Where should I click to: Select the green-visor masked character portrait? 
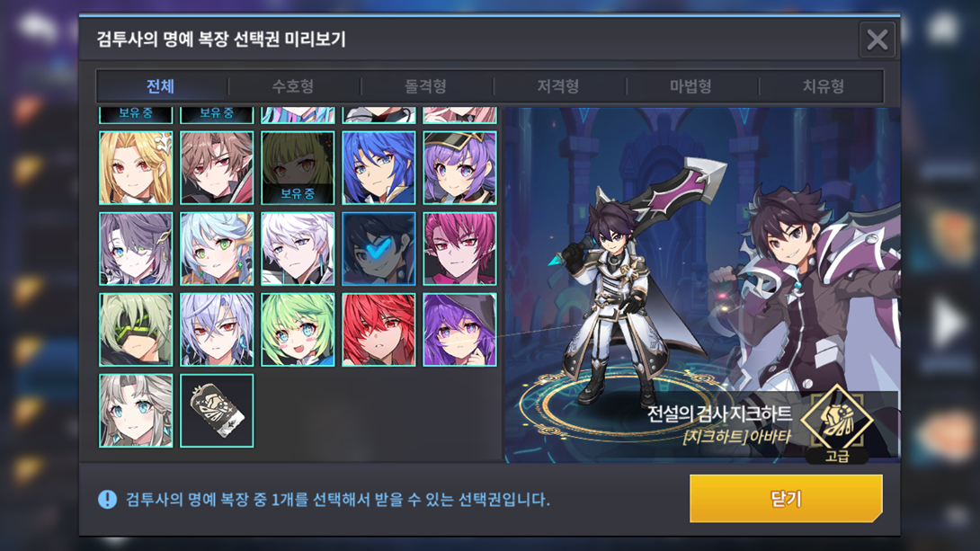136,329
